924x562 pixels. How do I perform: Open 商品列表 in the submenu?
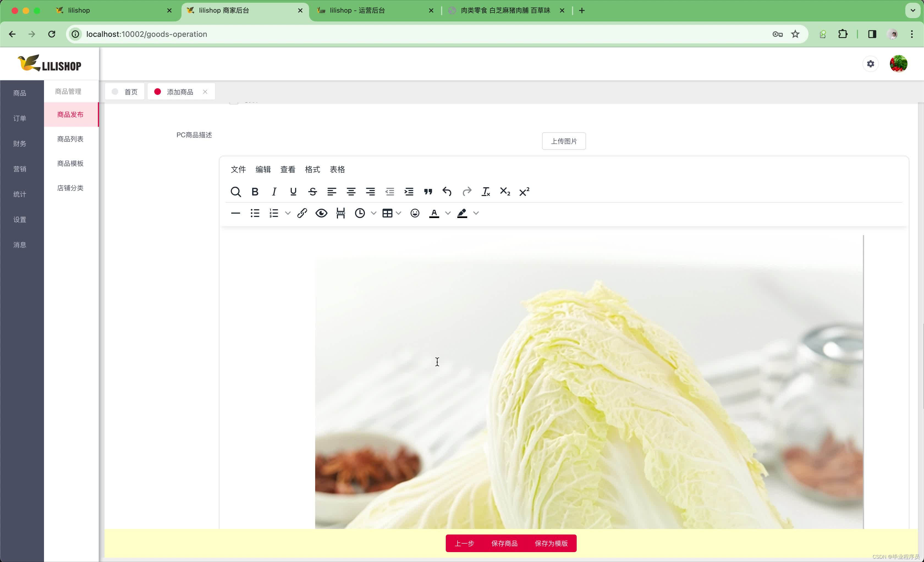click(70, 139)
